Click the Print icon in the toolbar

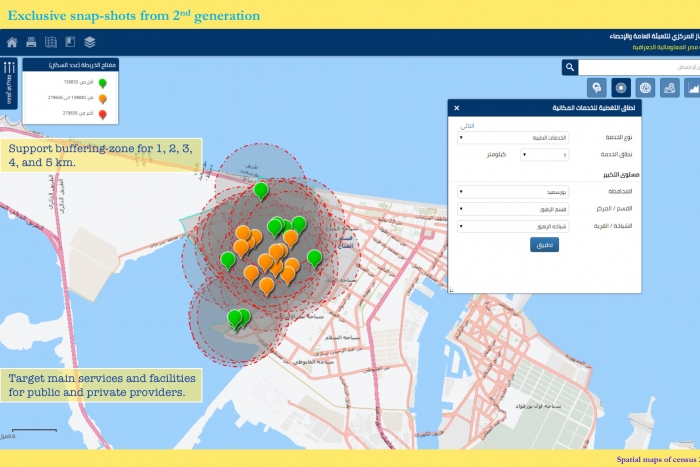[31, 42]
